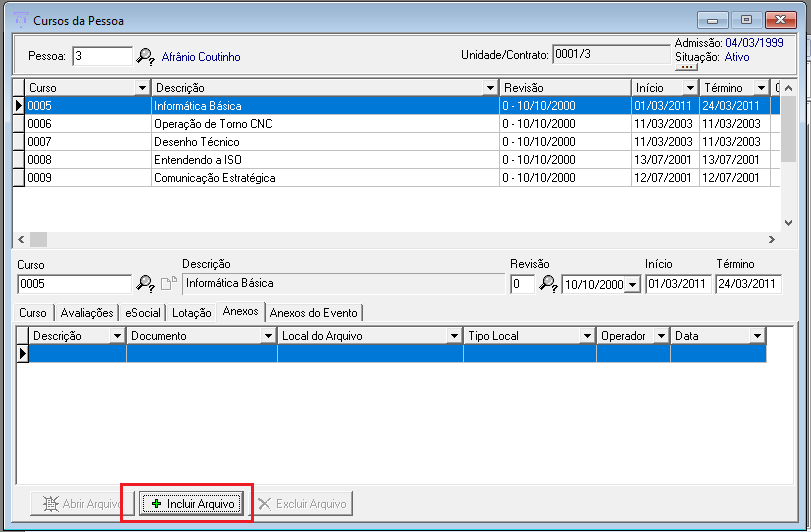Click into the Pessoa input field
This screenshot has width=811, height=532.
pos(102,57)
